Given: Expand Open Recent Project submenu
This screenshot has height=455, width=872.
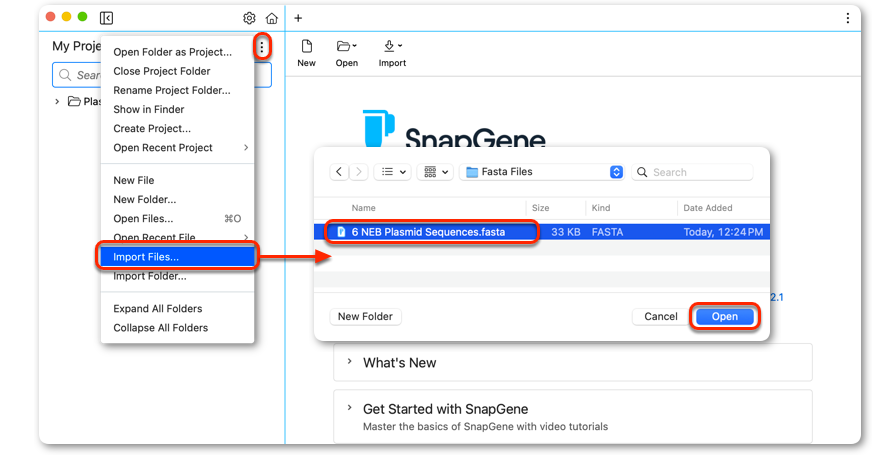Looking at the screenshot, I should click(x=177, y=147).
